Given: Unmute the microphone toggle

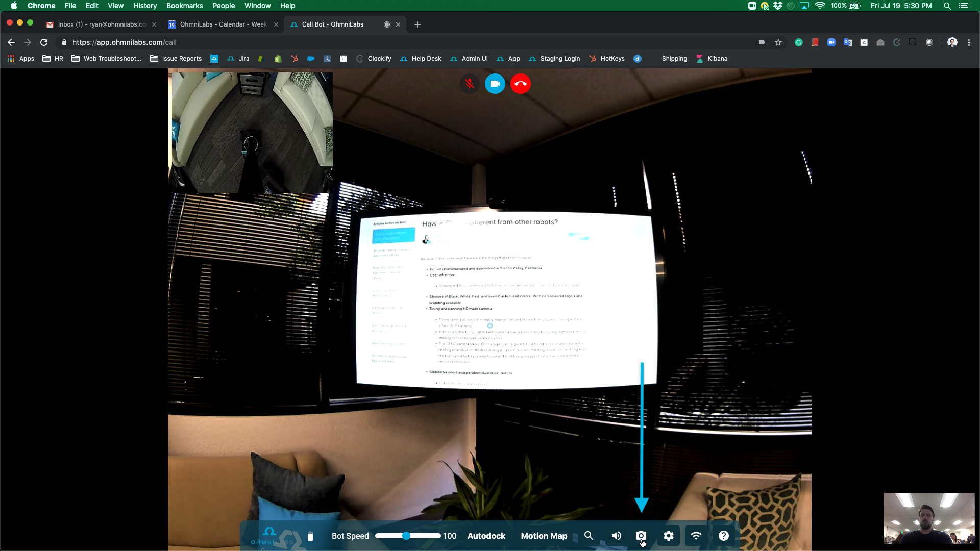Looking at the screenshot, I should (469, 84).
